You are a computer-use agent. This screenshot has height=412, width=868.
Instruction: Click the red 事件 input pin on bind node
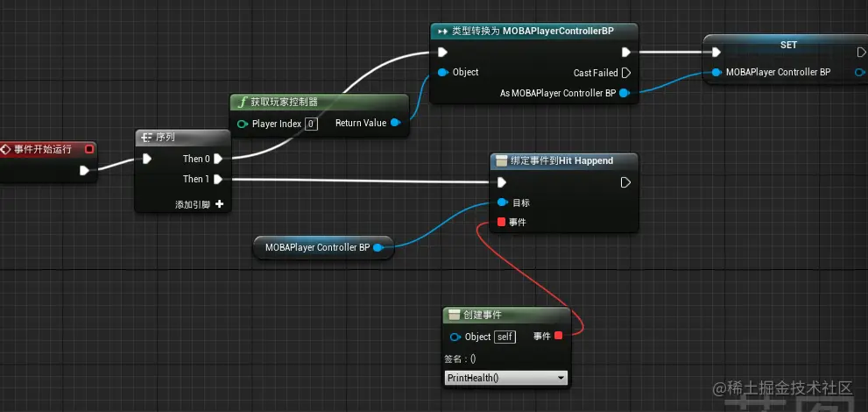tap(502, 222)
